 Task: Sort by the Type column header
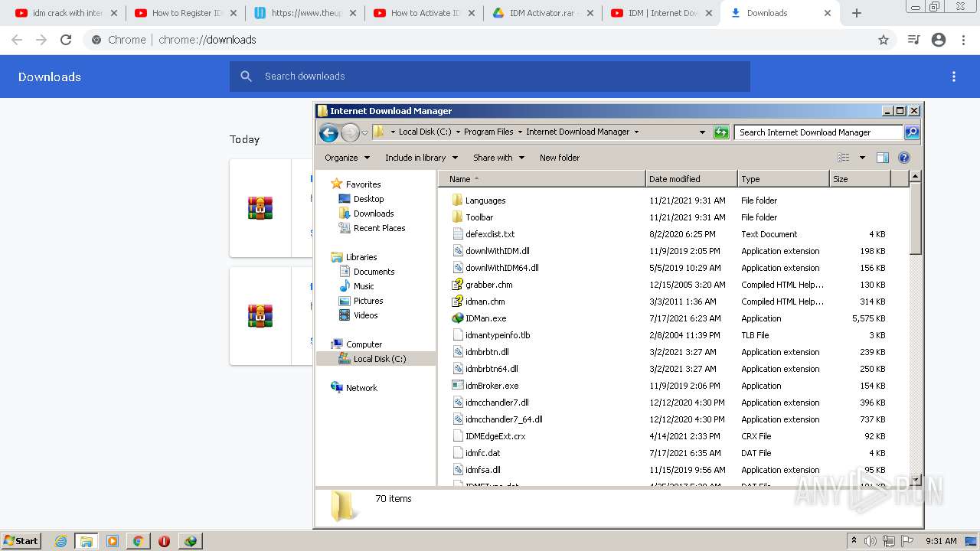coord(783,179)
